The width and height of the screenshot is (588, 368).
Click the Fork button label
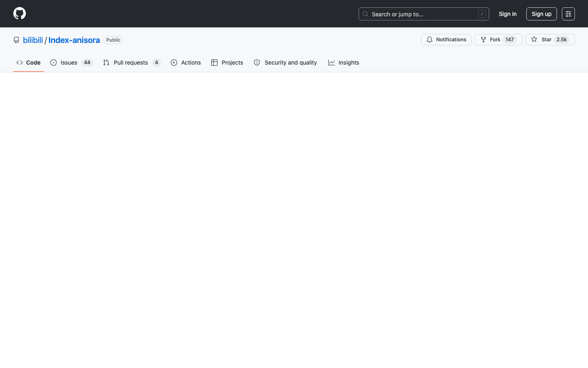pyautogui.click(x=495, y=40)
